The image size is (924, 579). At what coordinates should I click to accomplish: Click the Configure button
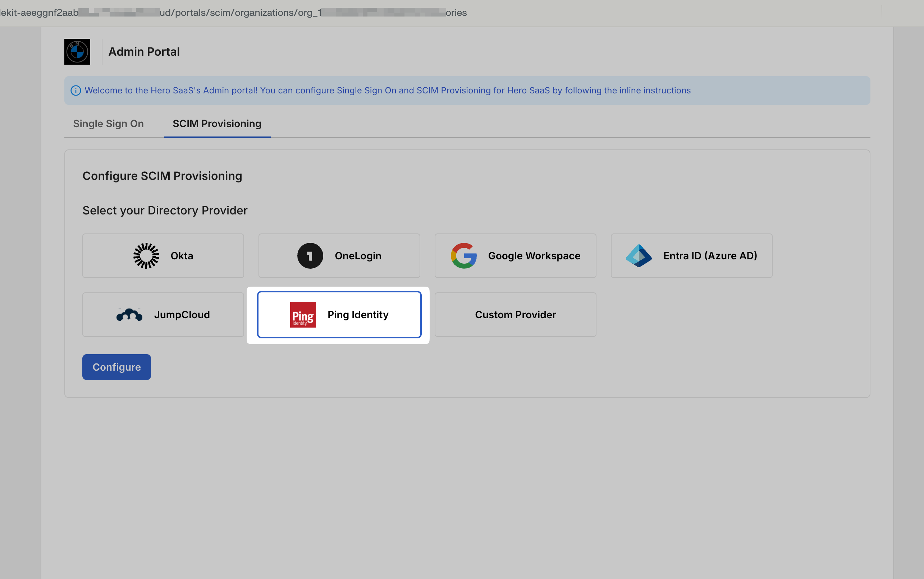[116, 366]
